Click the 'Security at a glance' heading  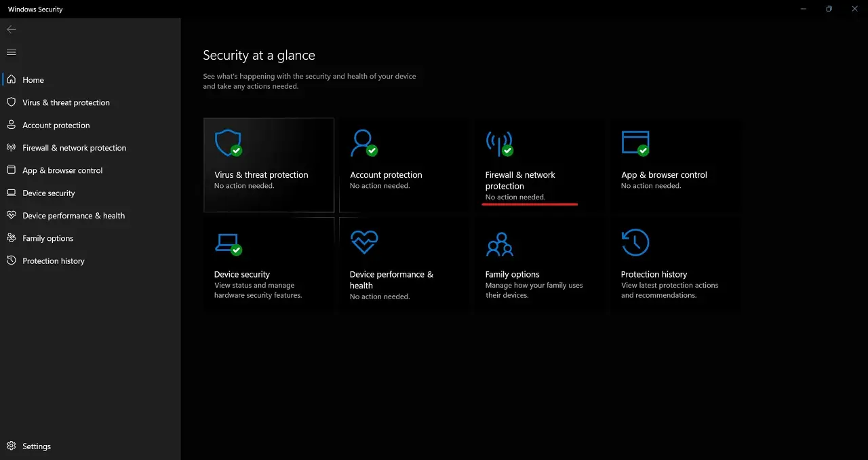tap(259, 55)
